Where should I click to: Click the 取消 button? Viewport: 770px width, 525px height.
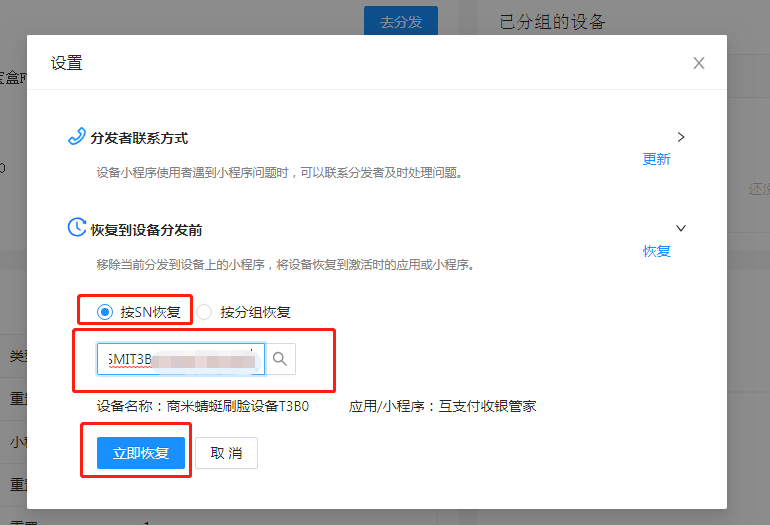click(226, 453)
